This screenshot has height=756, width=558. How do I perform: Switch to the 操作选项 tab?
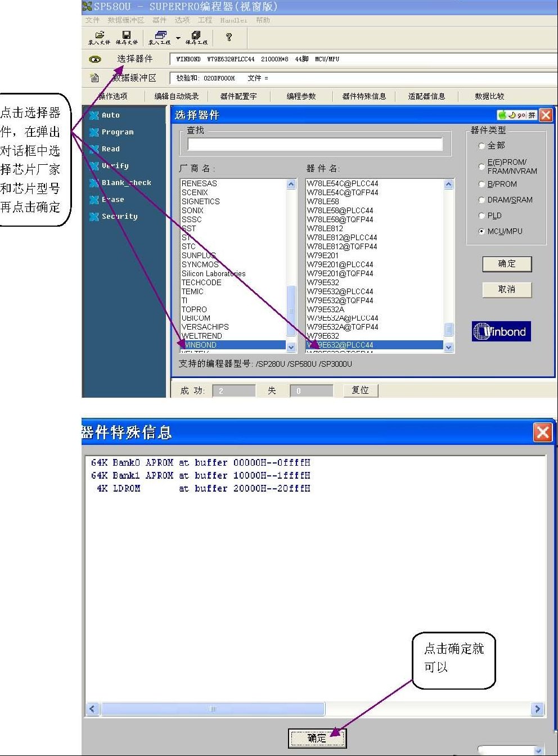click(113, 96)
